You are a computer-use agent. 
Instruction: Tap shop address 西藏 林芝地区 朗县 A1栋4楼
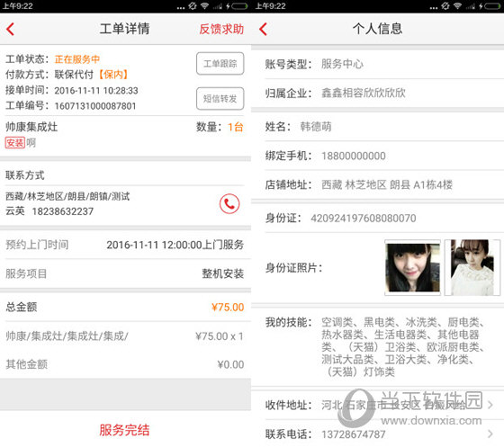point(387,184)
